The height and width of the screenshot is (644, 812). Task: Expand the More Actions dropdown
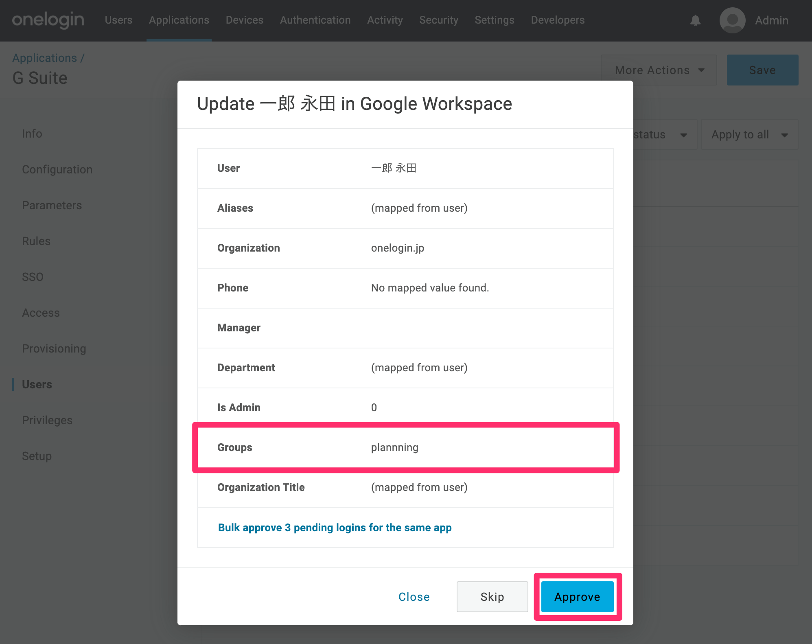(x=659, y=70)
